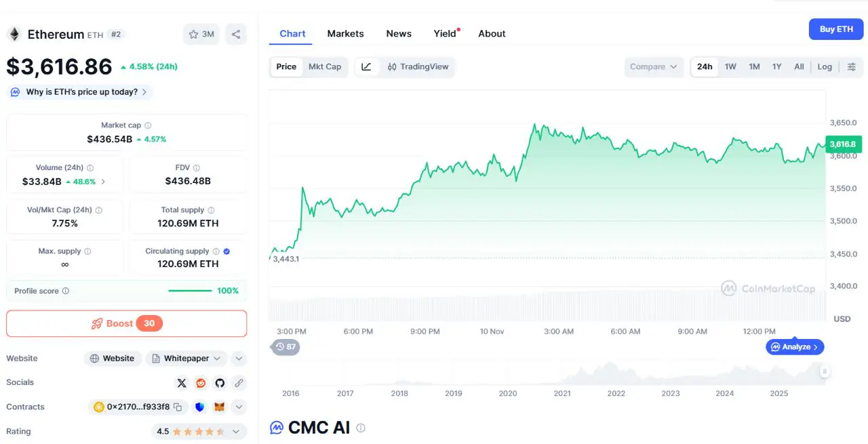The width and height of the screenshot is (868, 444).
Task: Open chart settings sliders icon
Action: click(852, 66)
